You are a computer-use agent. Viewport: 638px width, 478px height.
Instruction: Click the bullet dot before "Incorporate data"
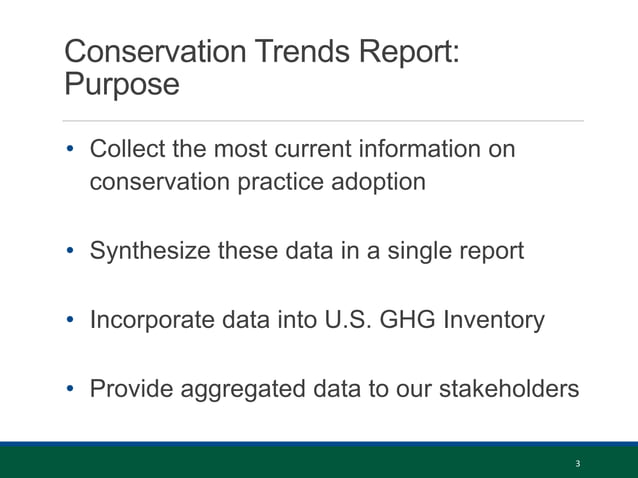point(70,321)
